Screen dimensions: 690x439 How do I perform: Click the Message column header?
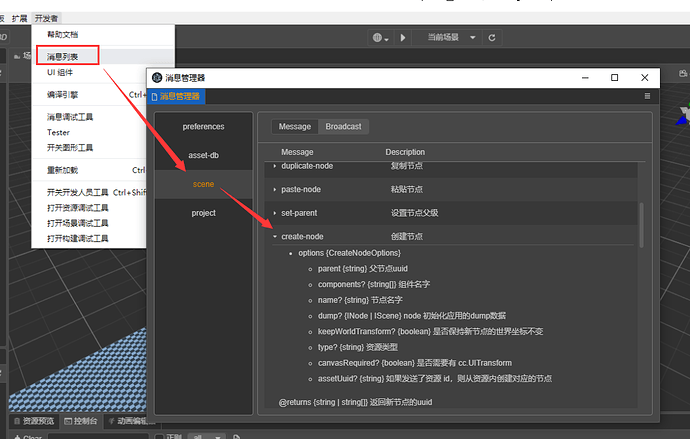(x=297, y=152)
